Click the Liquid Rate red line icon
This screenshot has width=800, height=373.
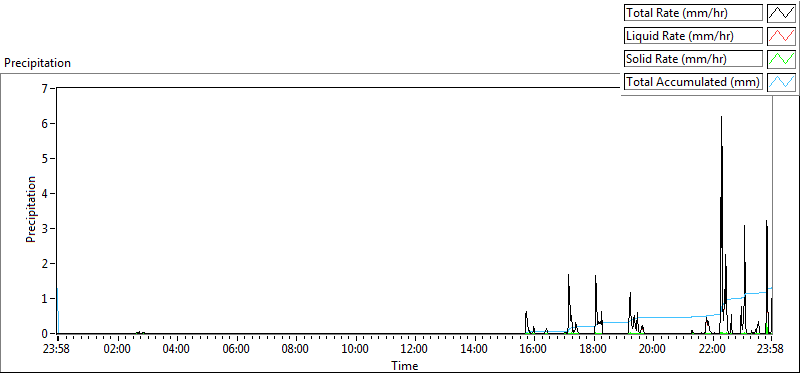781,36
